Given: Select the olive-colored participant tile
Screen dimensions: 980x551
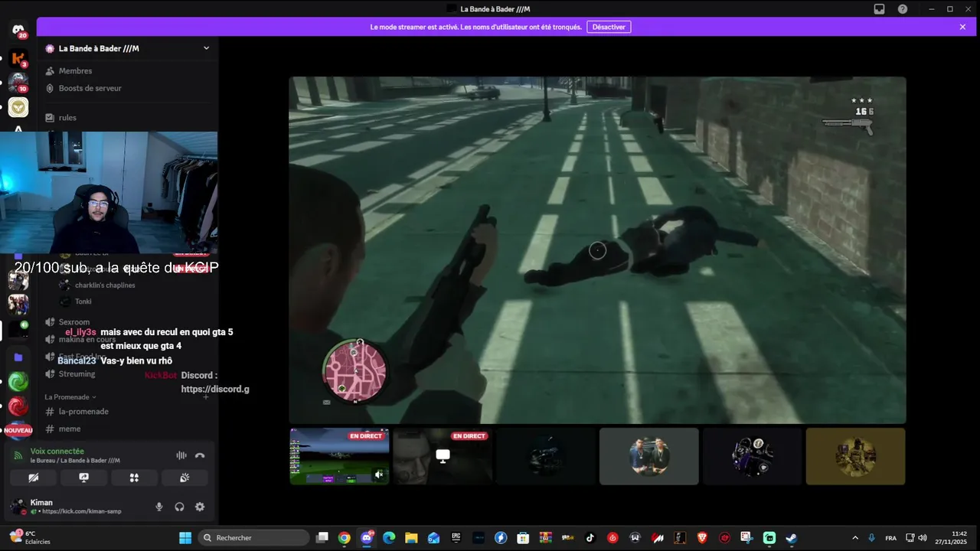Looking at the screenshot, I should (856, 456).
